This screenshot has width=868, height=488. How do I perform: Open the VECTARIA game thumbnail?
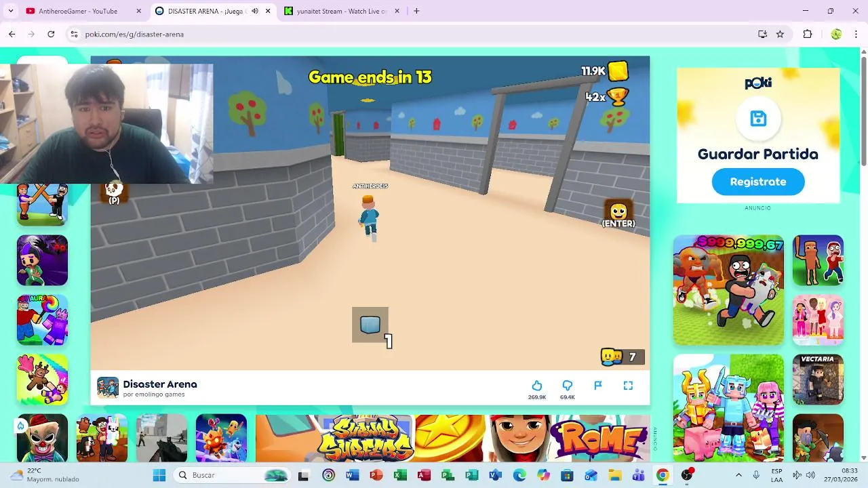click(818, 380)
